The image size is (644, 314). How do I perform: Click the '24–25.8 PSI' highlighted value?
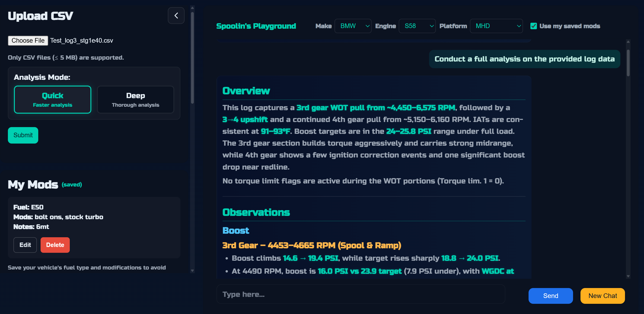coord(408,131)
